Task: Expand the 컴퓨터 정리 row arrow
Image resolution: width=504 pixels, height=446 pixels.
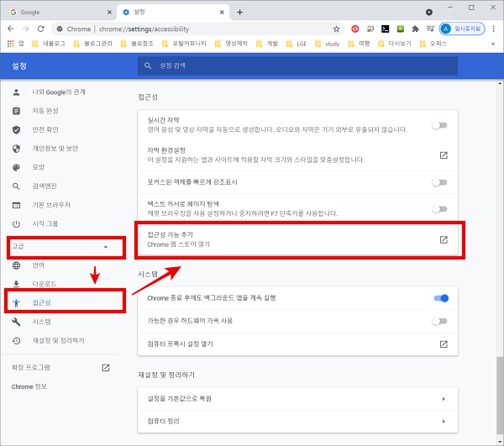Action: [x=444, y=422]
